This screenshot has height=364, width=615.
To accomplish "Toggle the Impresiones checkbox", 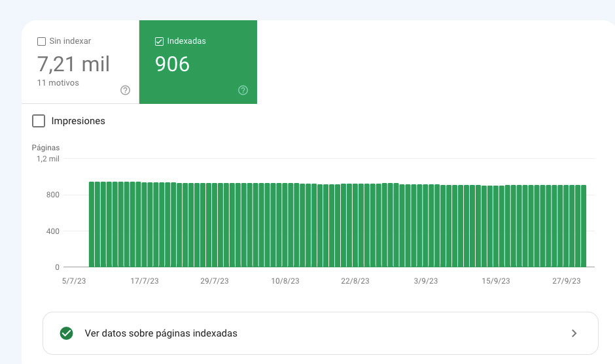I will (39, 121).
